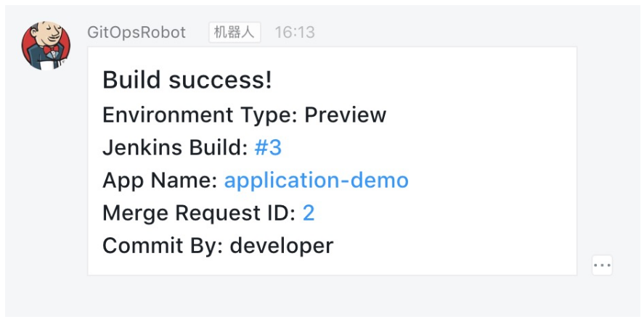Open the application-demo app link
Image resolution: width=644 pixels, height=322 pixels.
pyautogui.click(x=317, y=180)
